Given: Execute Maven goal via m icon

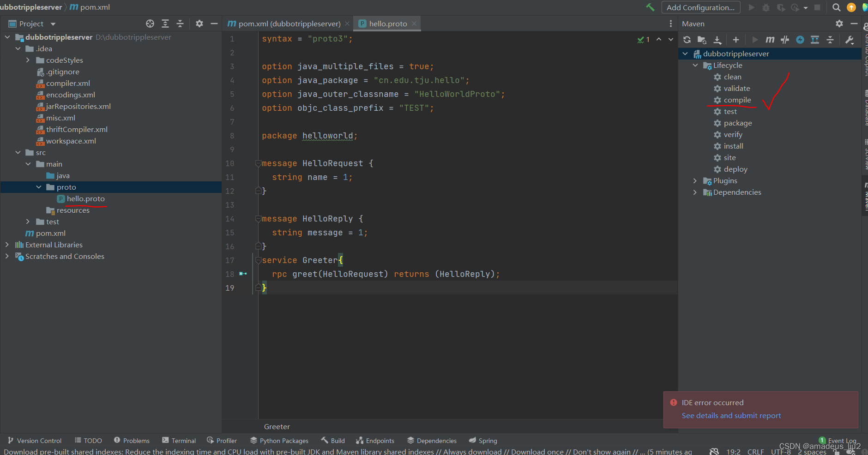Looking at the screenshot, I should pyautogui.click(x=770, y=40).
